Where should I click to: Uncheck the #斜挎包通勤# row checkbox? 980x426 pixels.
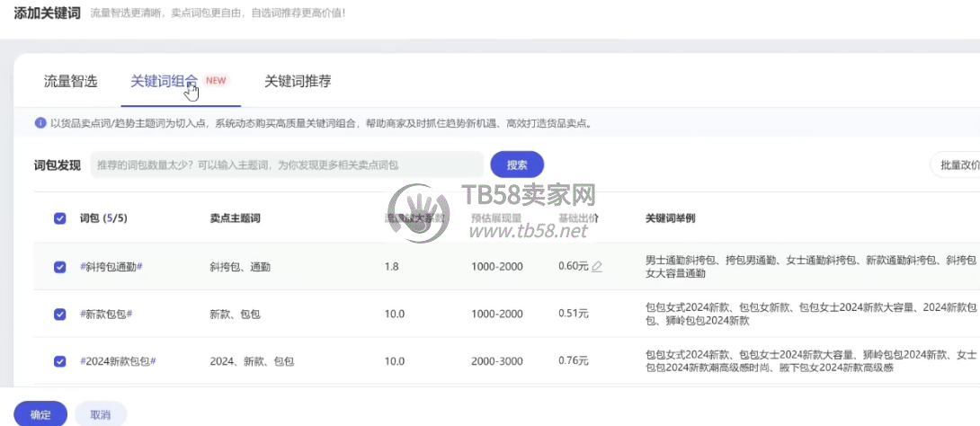[60, 267]
